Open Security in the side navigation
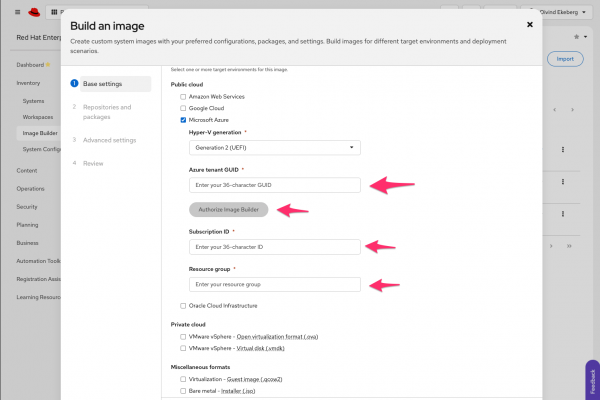 tap(27, 207)
